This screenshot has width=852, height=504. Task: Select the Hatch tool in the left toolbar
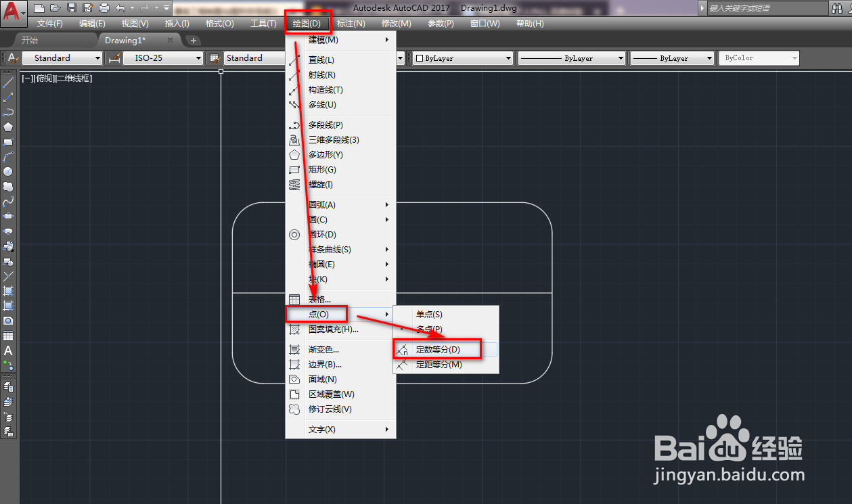pos(8,291)
